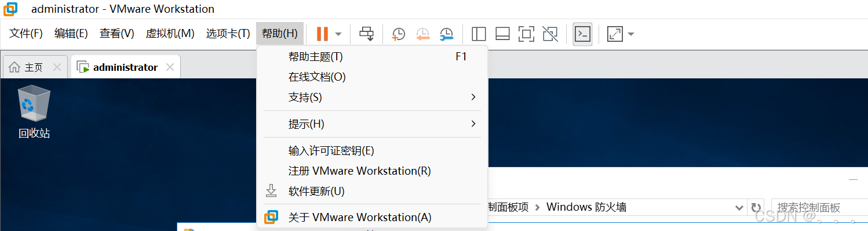Screen dimensions: 868x231
Task: Expand the 支持(S) submenu
Action: coord(372,98)
